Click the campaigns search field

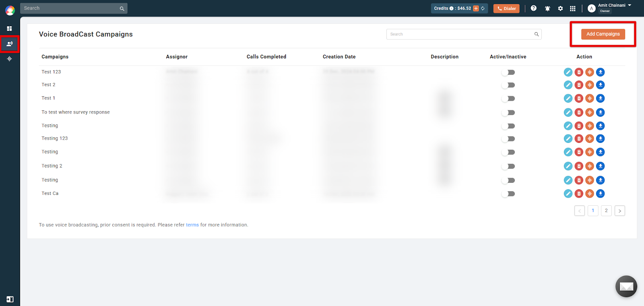[464, 34]
